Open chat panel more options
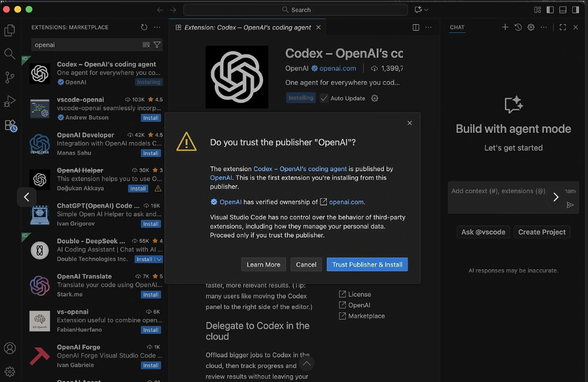588x382 pixels. click(543, 27)
